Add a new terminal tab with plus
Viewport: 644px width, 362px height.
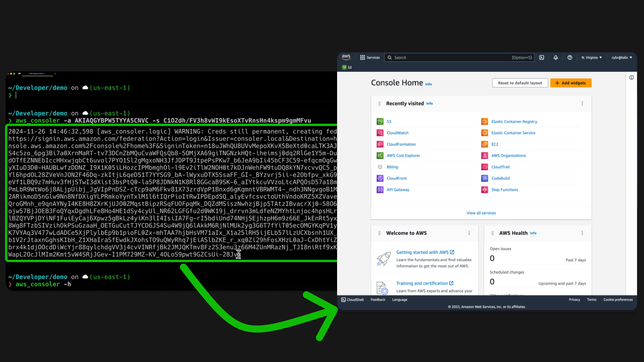coord(55,73)
